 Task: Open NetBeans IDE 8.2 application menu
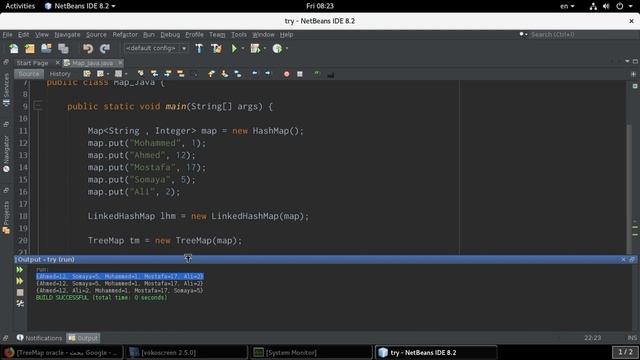(x=80, y=6)
